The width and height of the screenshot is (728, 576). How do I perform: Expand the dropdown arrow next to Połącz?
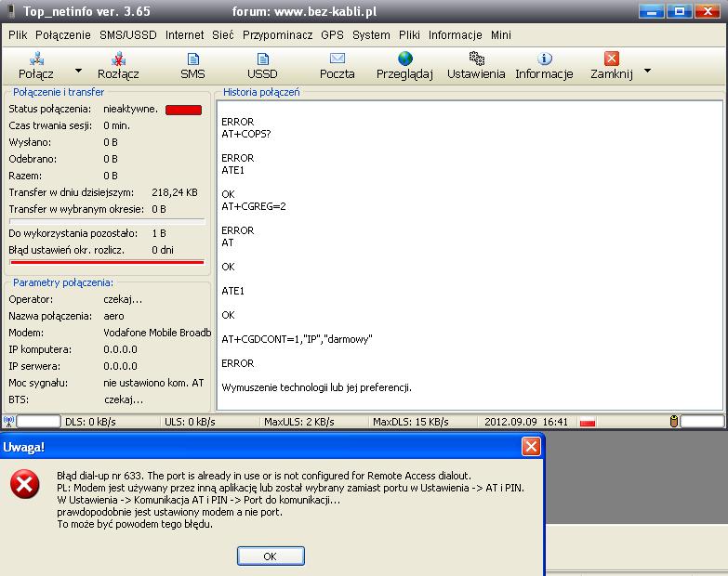(x=78, y=71)
